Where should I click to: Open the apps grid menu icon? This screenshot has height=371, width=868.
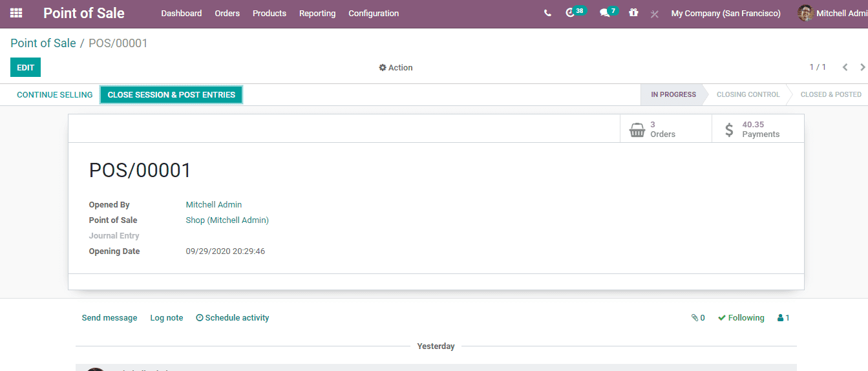click(x=16, y=13)
